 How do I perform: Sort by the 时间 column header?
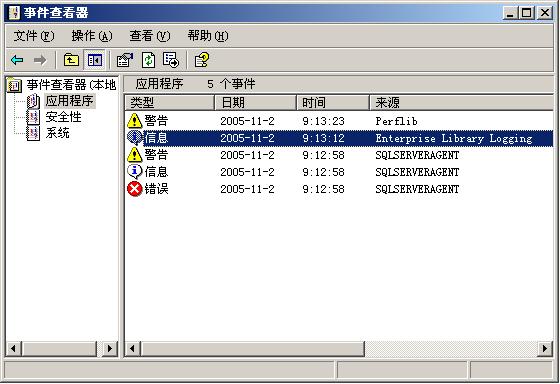click(x=333, y=103)
